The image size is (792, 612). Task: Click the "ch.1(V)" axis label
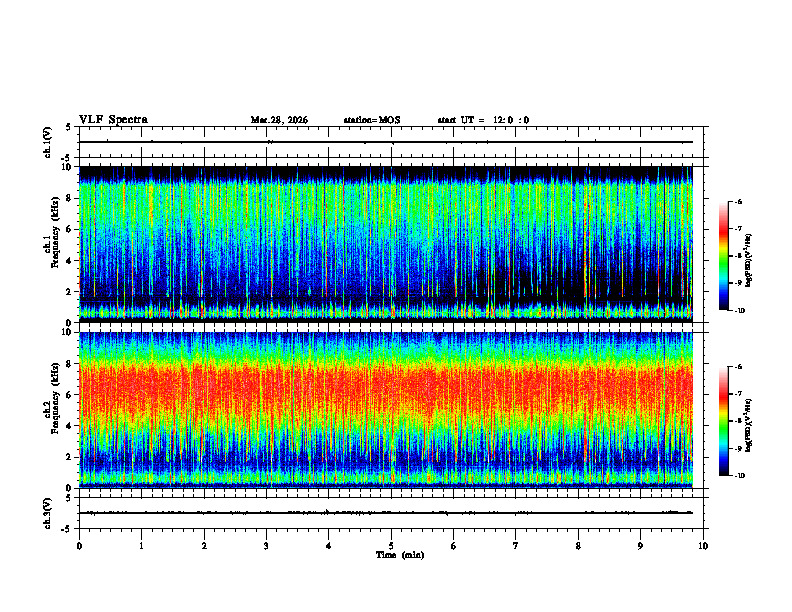48,142
